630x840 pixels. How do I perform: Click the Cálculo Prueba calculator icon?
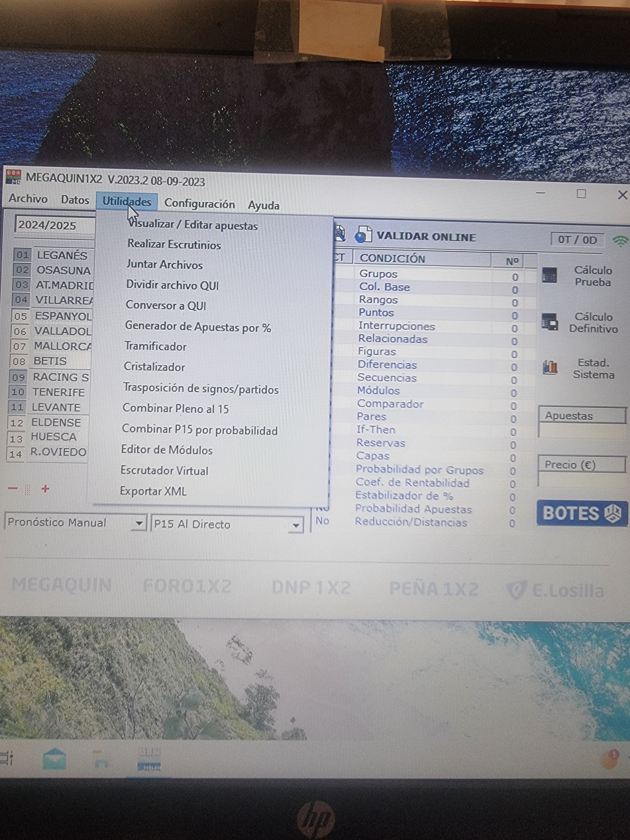pos(550,276)
